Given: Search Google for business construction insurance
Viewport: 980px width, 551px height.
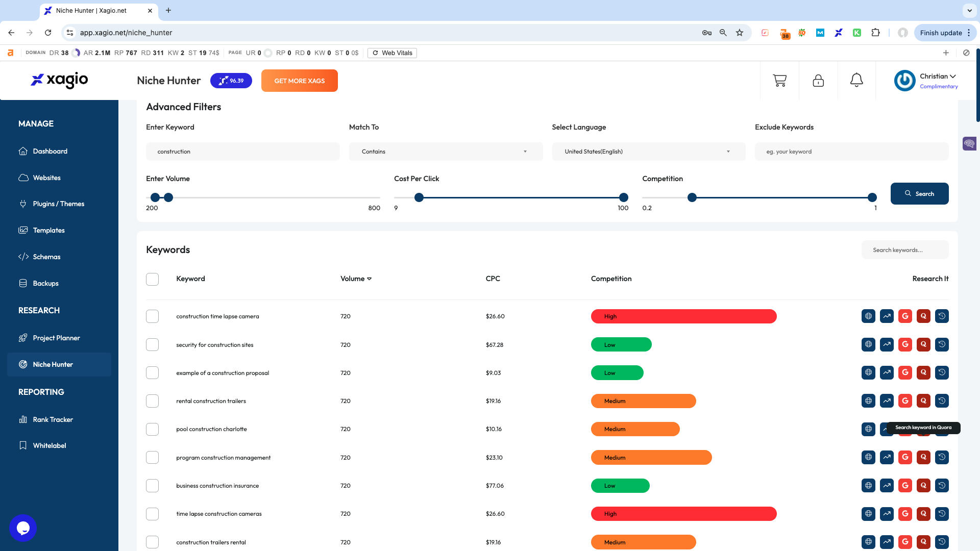Looking at the screenshot, I should click(x=905, y=486).
